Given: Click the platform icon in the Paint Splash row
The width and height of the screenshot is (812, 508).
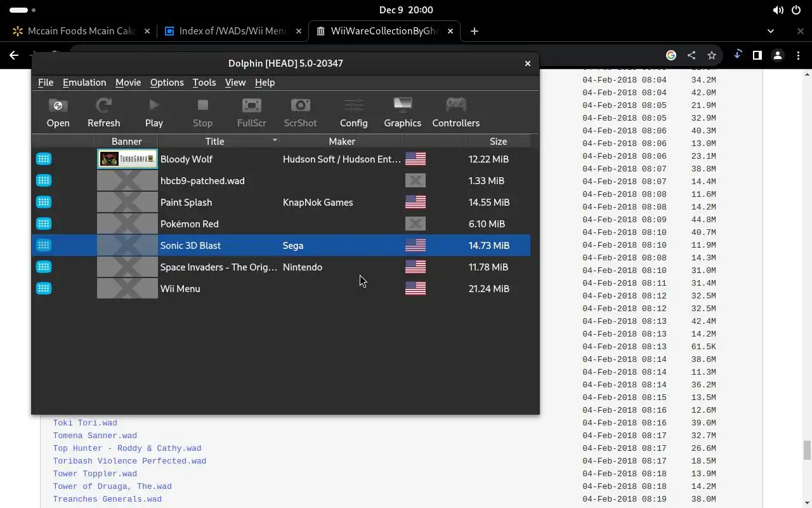Looking at the screenshot, I should tap(44, 202).
